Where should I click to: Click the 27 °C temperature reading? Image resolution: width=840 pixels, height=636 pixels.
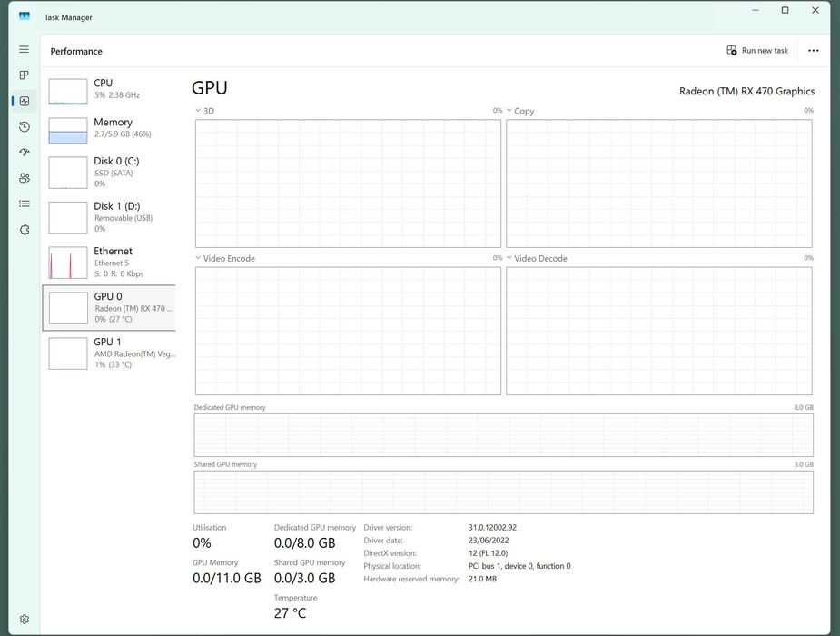[290, 613]
